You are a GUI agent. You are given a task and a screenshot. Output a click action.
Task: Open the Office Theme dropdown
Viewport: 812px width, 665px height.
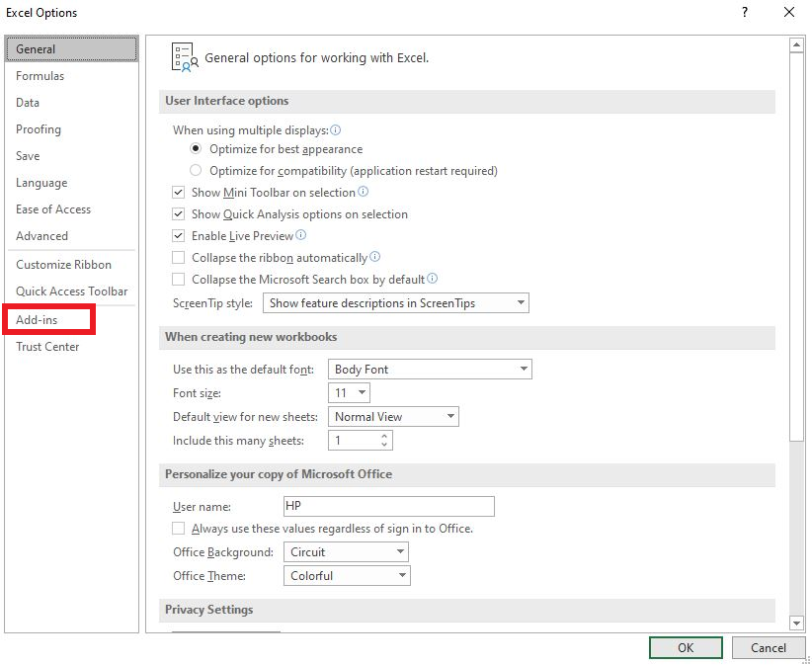click(347, 576)
